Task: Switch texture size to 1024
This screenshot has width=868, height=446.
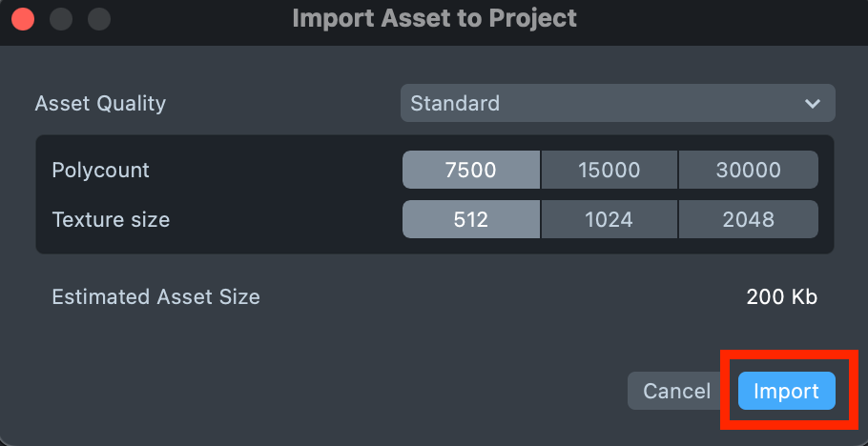Action: click(x=610, y=220)
